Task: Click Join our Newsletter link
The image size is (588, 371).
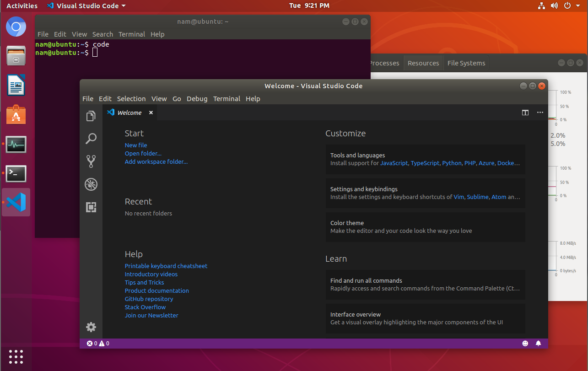Action: click(151, 316)
